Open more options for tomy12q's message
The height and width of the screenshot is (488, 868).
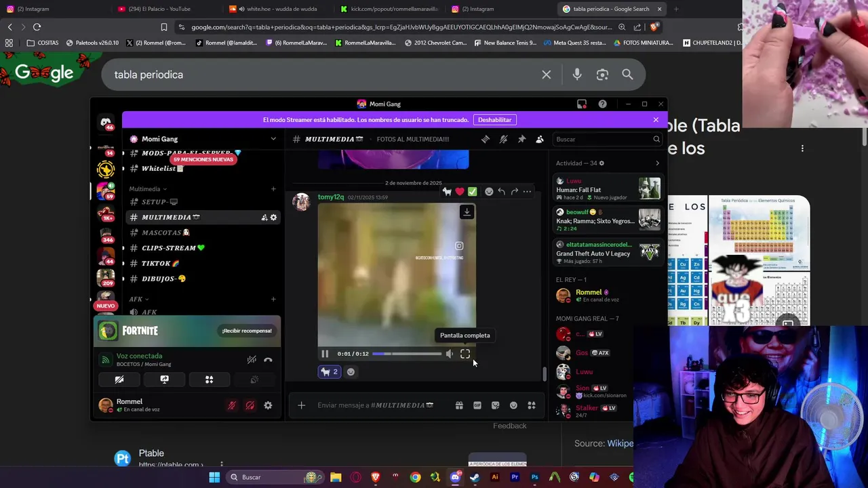(x=527, y=192)
